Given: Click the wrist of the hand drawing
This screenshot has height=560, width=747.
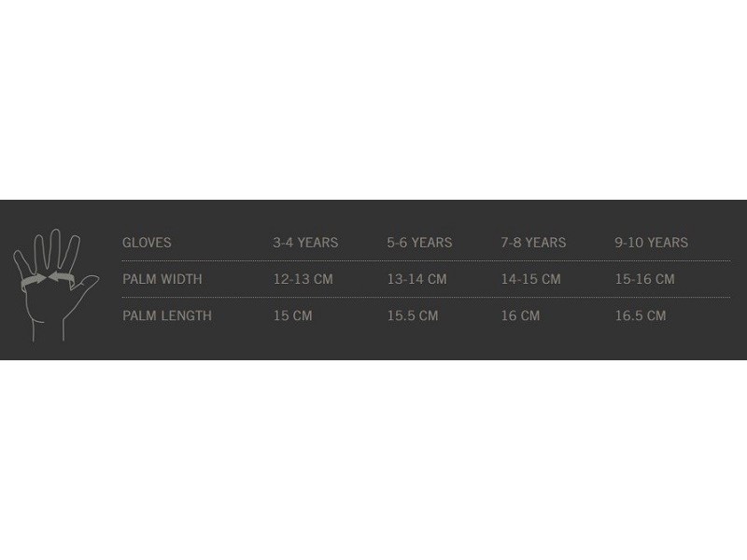Looking at the screenshot, I should coord(49,329).
